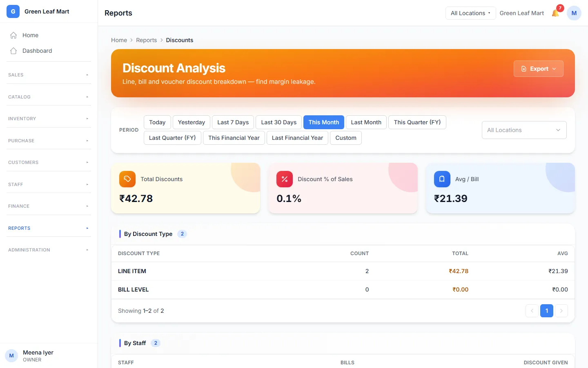The image size is (588, 368).
Task: Click the user avatar in header
Action: [x=574, y=13]
